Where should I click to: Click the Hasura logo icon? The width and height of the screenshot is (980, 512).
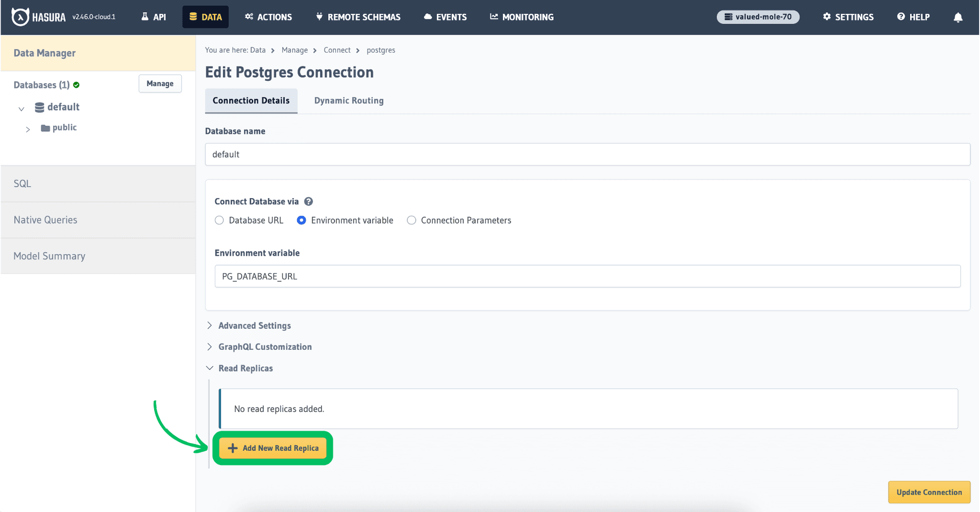point(20,17)
